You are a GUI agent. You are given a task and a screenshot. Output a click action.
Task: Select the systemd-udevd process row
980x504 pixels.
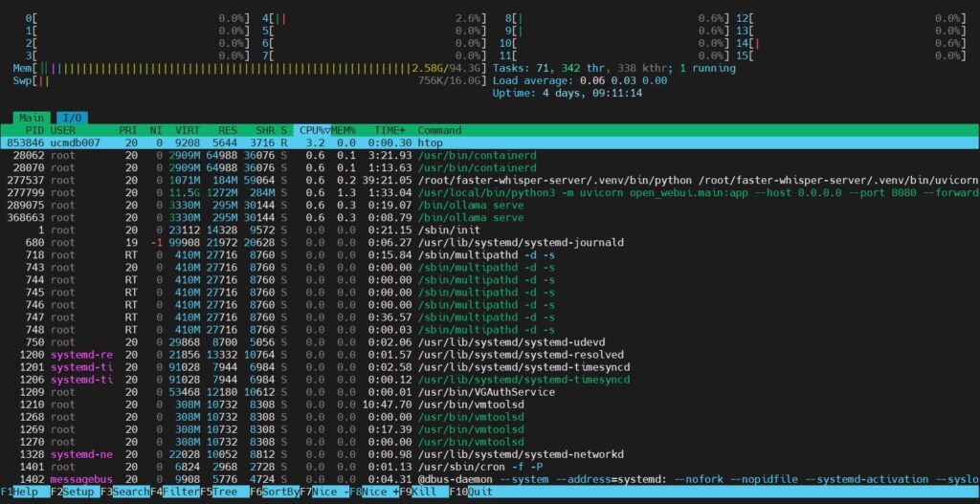490,342
